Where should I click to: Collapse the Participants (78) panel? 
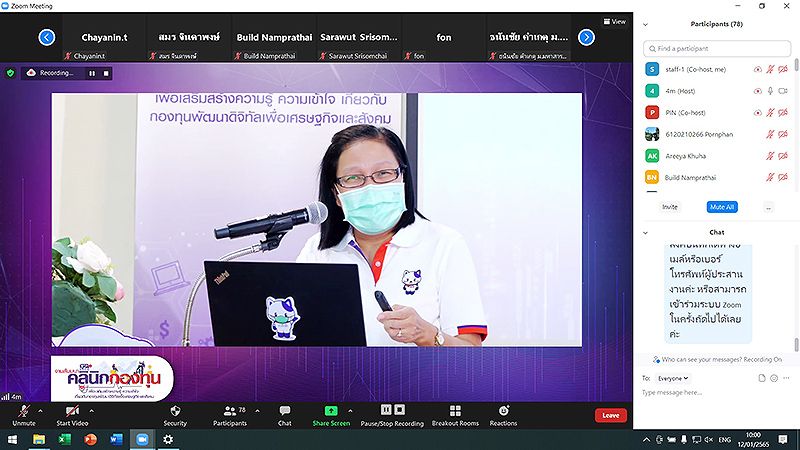645,24
